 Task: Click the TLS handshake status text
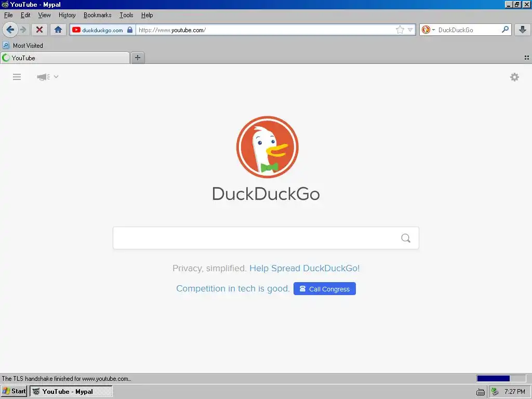[x=66, y=379]
